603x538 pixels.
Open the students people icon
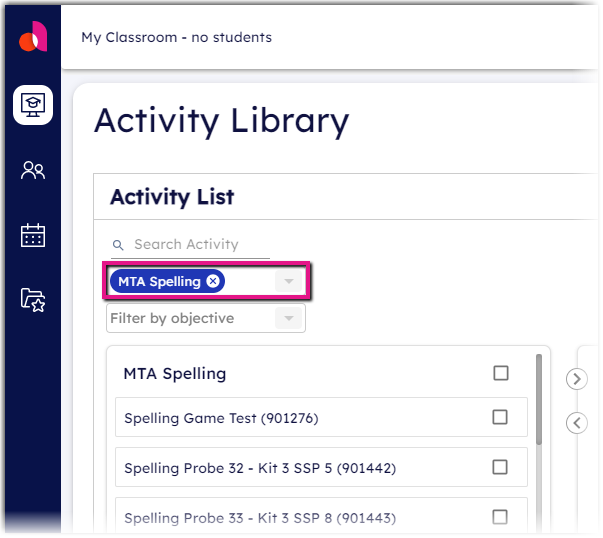[33, 170]
